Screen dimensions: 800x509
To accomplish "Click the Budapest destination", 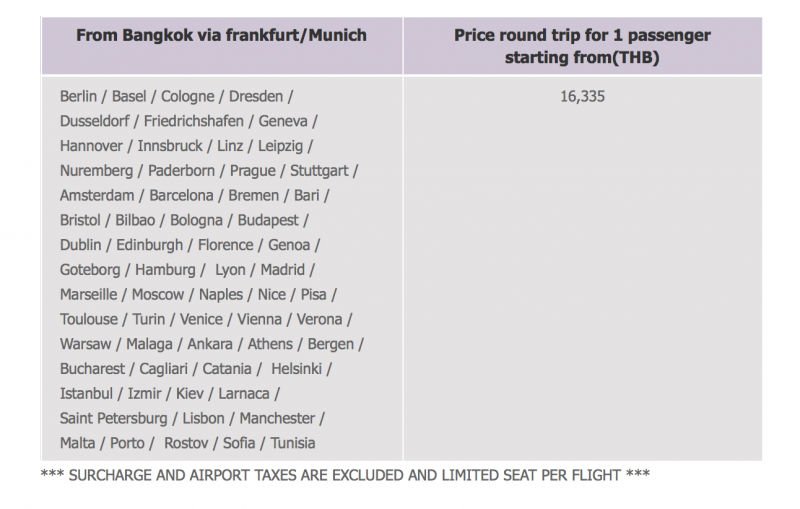I will tap(268, 220).
